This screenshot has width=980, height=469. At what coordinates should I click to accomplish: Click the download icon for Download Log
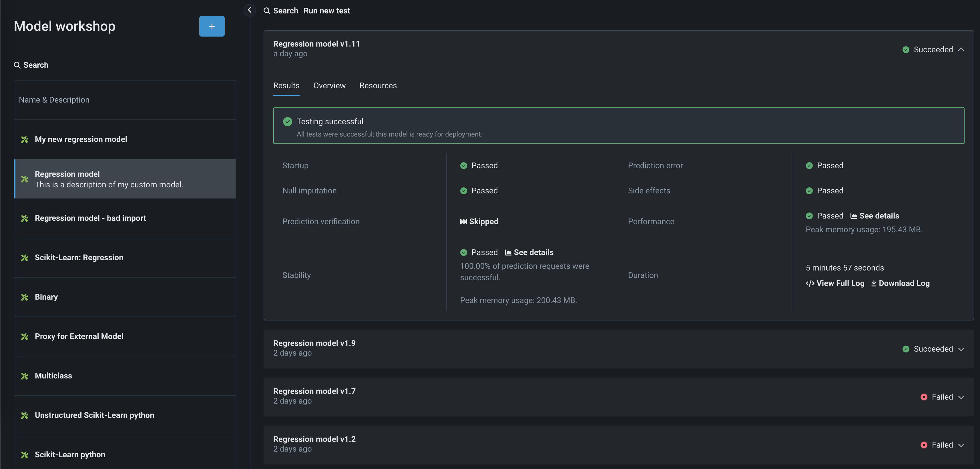874,283
